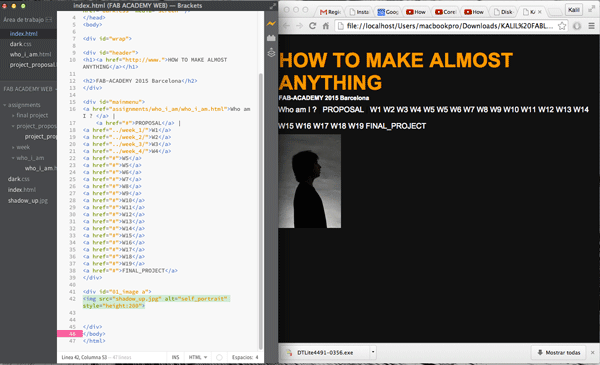This screenshot has height=365, width=600.
Task: Toggle INS insert mode in status bar
Action: point(175,357)
